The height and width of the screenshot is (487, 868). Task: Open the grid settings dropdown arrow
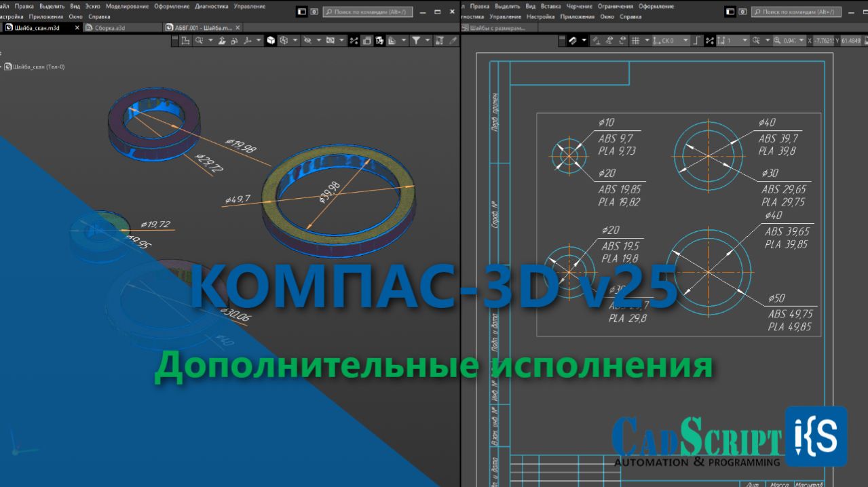647,41
